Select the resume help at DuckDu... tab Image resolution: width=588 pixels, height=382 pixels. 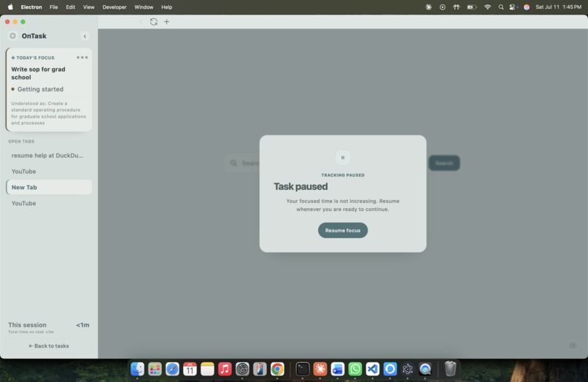pyautogui.click(x=49, y=156)
